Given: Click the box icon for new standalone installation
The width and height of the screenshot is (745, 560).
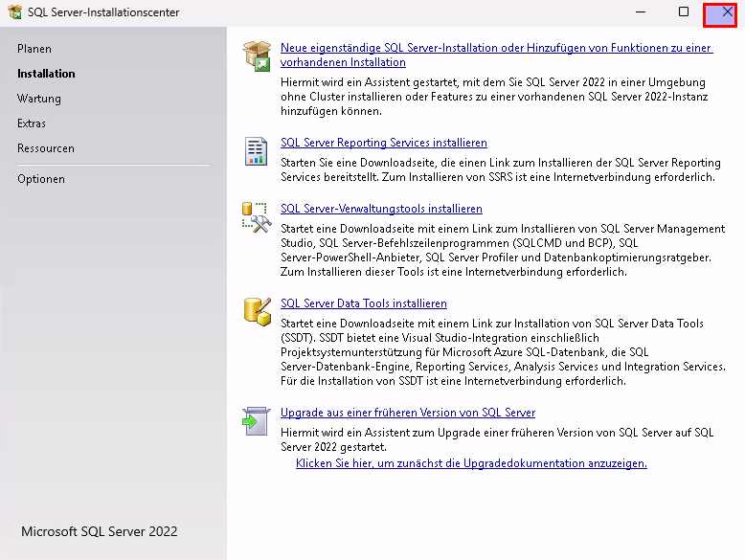Looking at the screenshot, I should click(257, 56).
